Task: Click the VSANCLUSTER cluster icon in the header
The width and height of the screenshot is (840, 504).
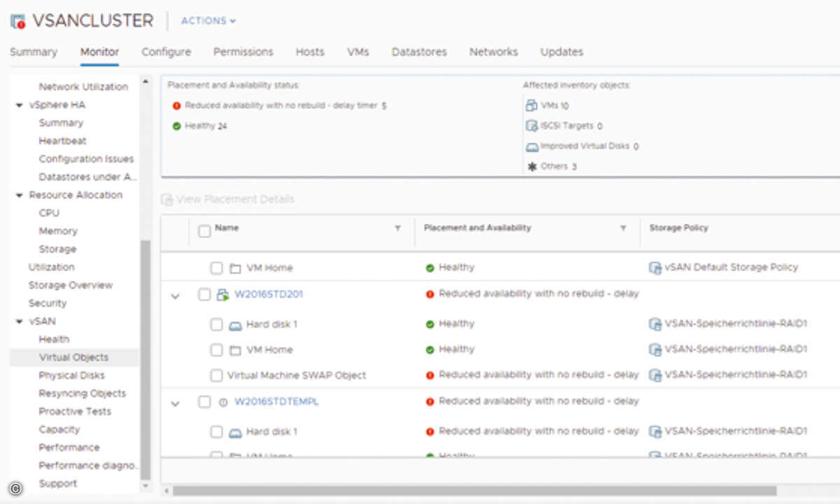Action: click(17, 22)
